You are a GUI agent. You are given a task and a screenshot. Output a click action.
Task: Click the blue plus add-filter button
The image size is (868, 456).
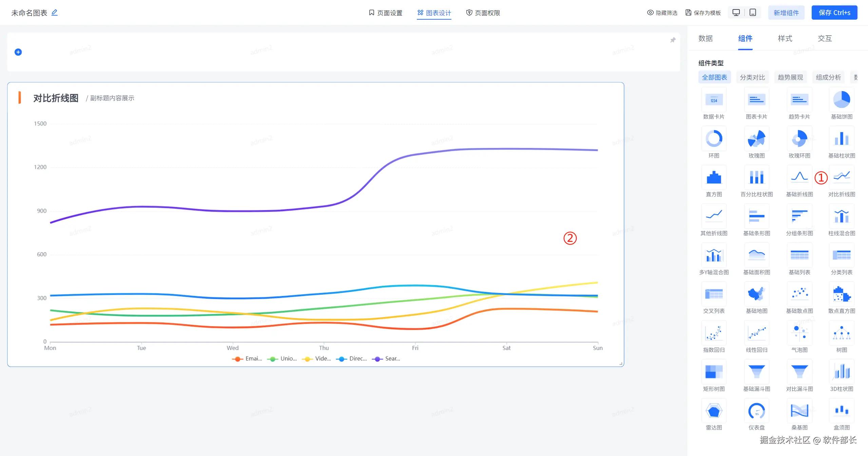18,52
